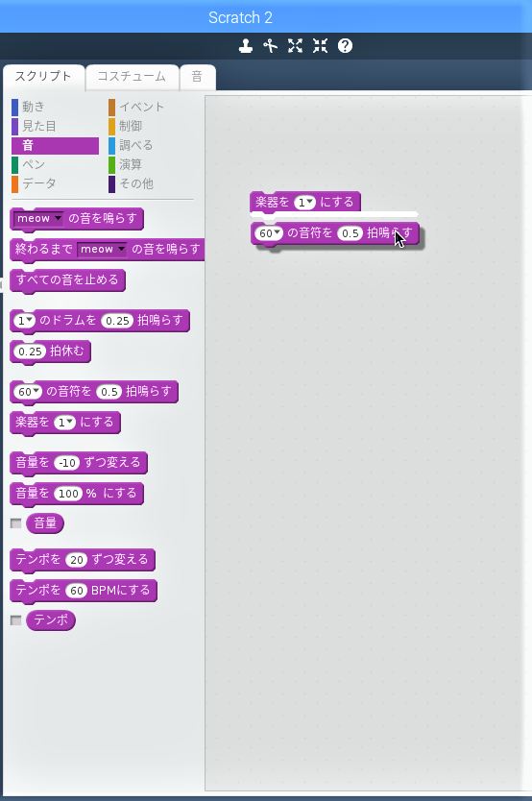Toggle the テンポ reporter checkbox

(16, 620)
